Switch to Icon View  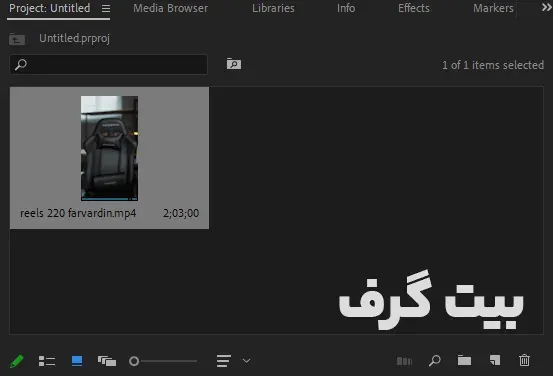(77, 361)
